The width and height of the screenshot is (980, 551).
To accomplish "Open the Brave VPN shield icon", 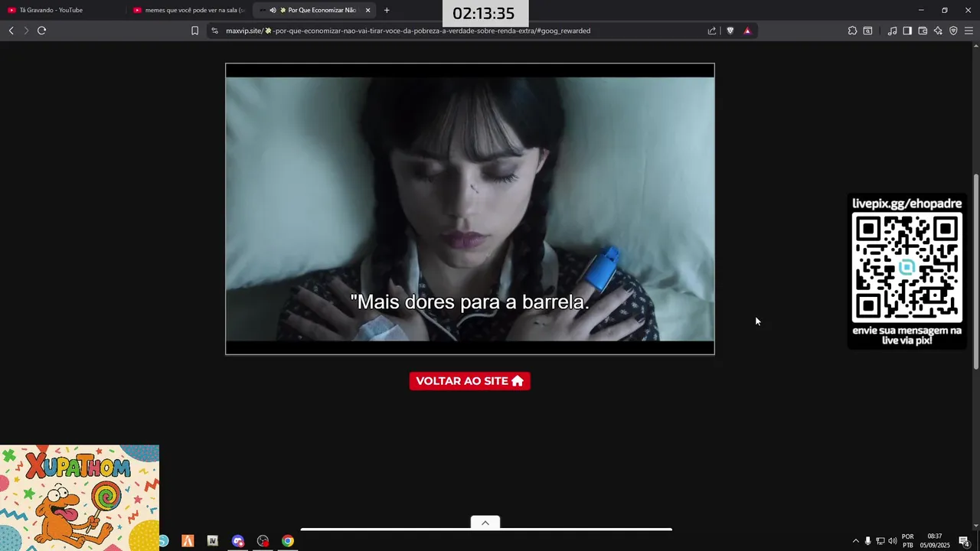I will pos(953,31).
